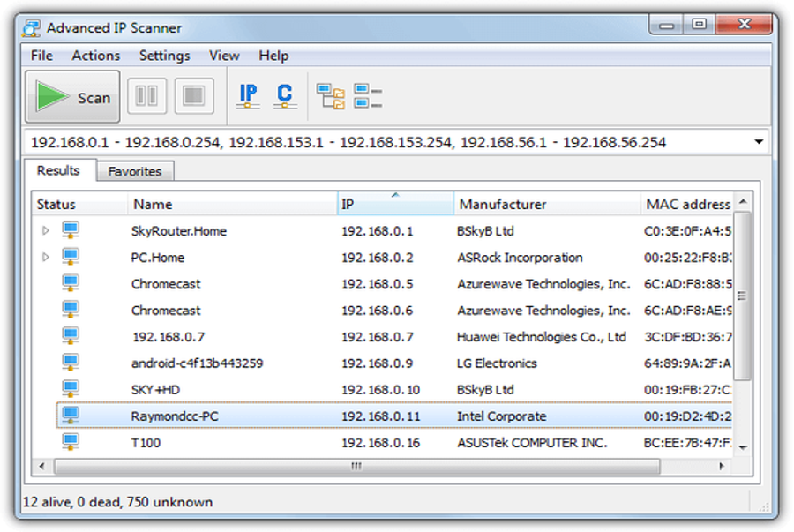The width and height of the screenshot is (794, 532).
Task: Click the Stop scan button
Action: tap(194, 95)
